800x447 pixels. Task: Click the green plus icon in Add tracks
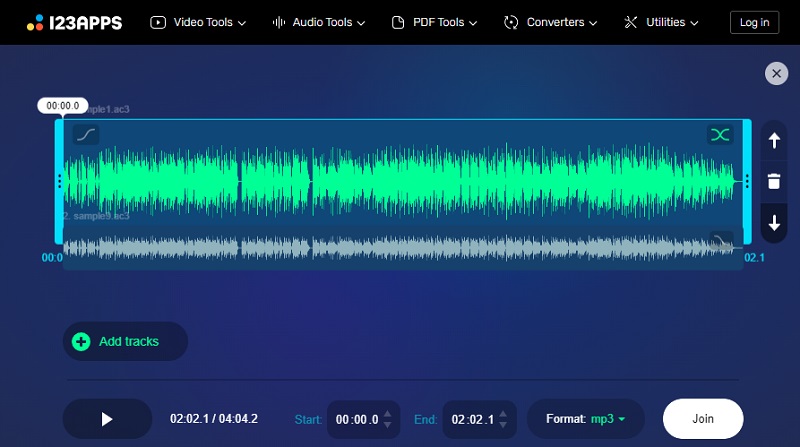click(x=81, y=341)
